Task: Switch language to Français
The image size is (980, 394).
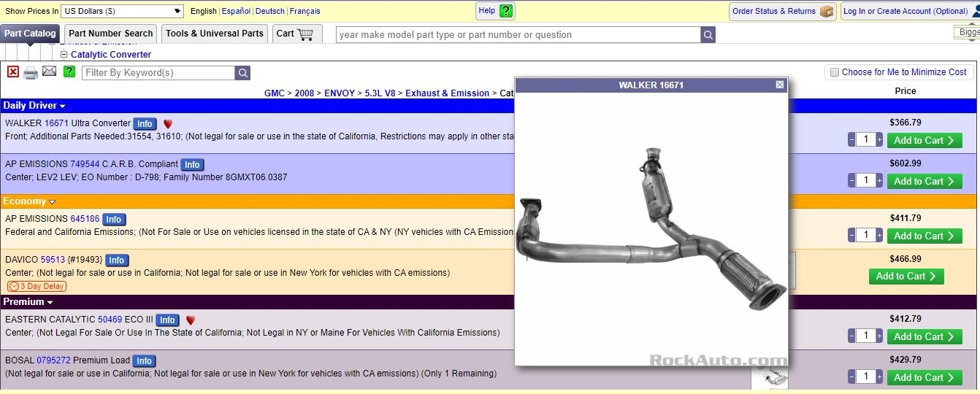Action: coord(305,11)
